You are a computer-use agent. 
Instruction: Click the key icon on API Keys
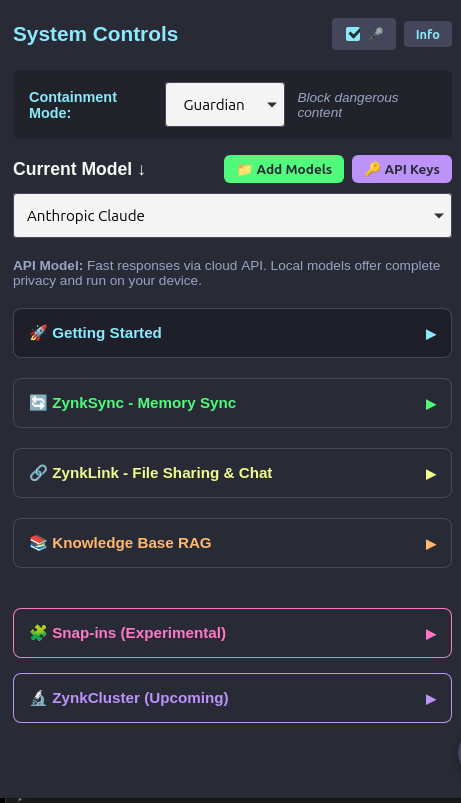pos(372,169)
